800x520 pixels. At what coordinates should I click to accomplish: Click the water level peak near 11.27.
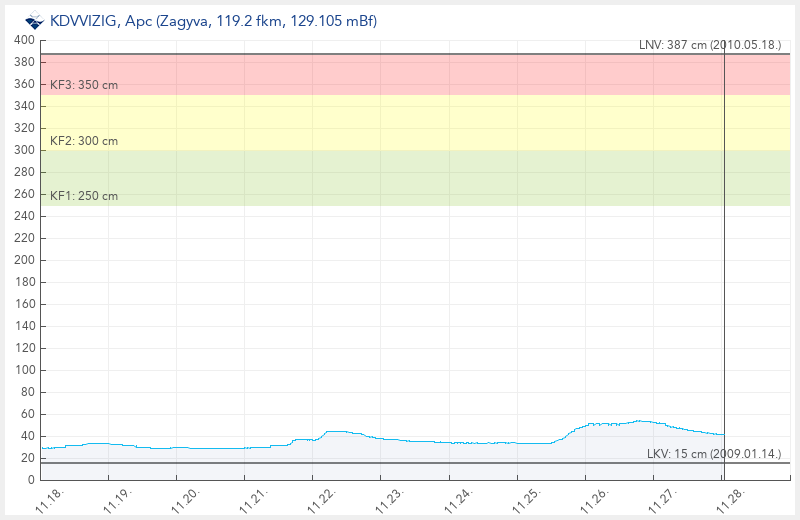click(x=640, y=421)
